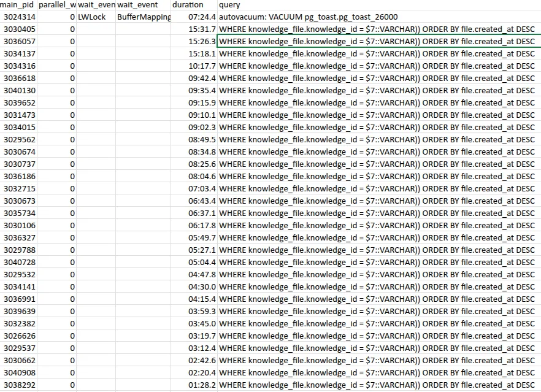Select pid cell 3039639

click(x=18, y=311)
